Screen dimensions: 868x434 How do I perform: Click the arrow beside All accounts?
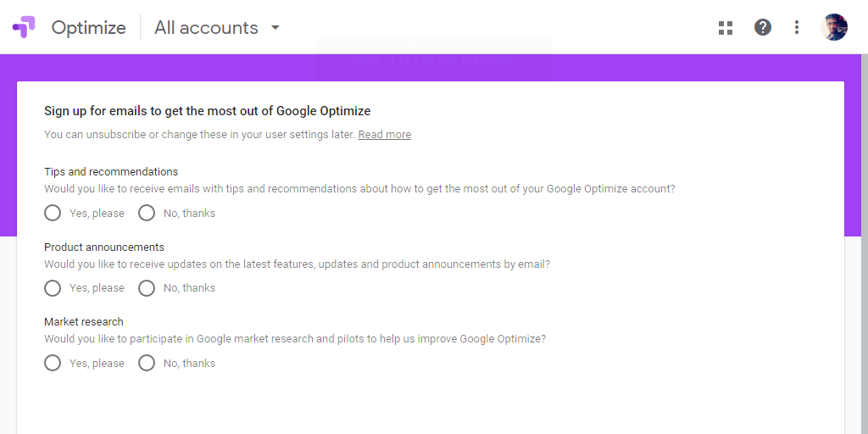click(275, 28)
